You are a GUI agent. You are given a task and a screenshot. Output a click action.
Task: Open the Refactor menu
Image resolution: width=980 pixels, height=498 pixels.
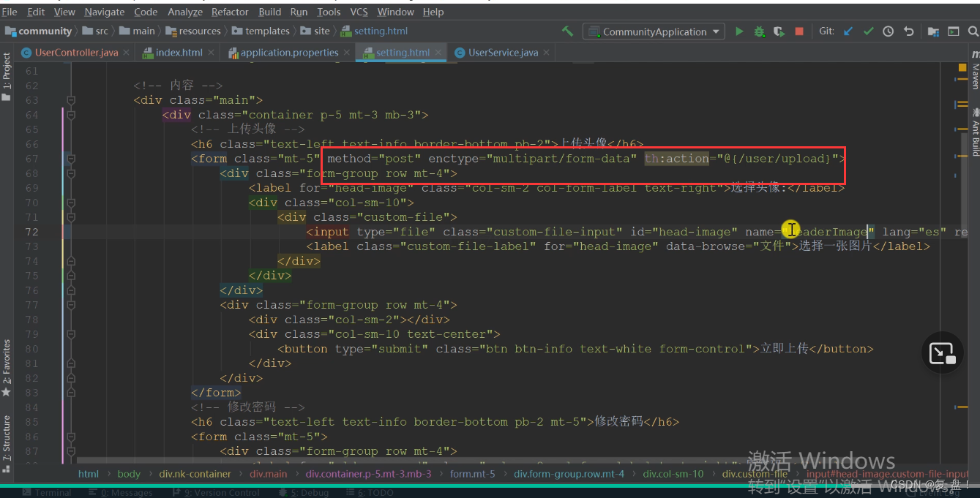point(230,12)
